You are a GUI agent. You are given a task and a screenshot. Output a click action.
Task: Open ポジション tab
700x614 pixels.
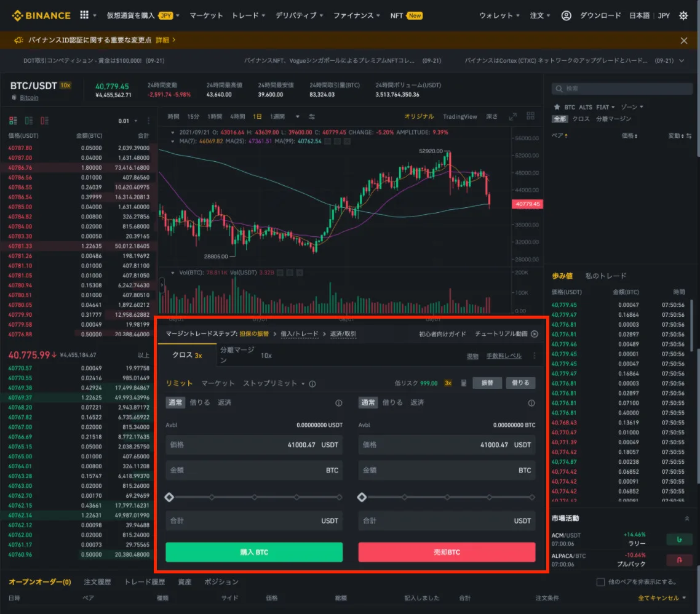point(221,582)
